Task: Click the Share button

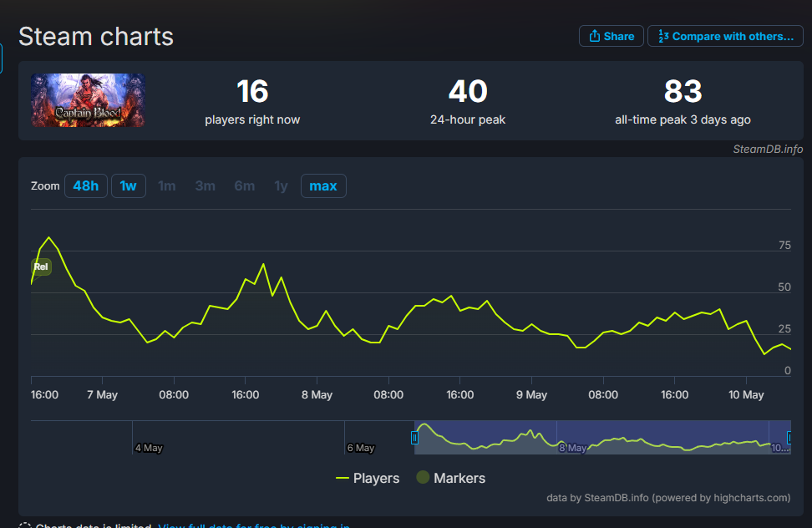Action: (x=611, y=36)
